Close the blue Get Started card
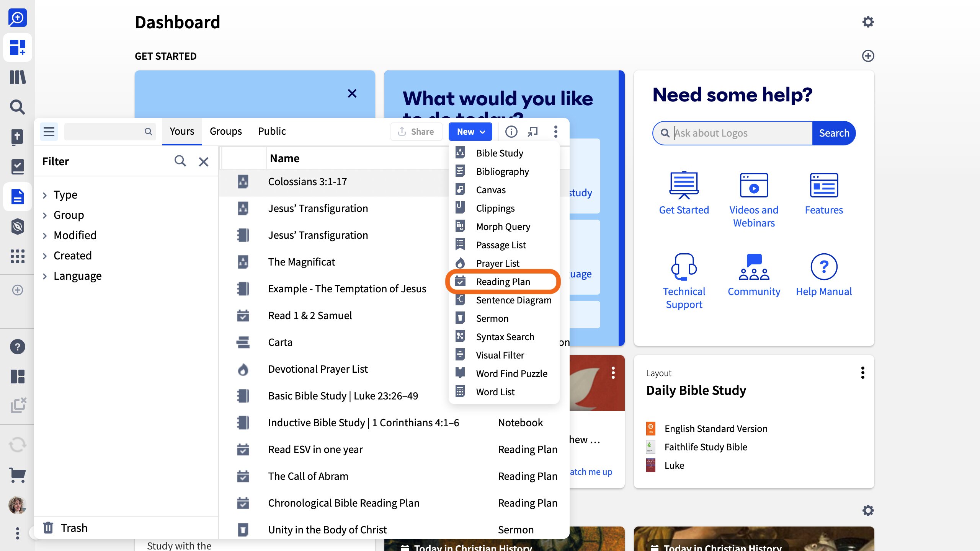The width and height of the screenshot is (980, 551). pyautogui.click(x=352, y=93)
